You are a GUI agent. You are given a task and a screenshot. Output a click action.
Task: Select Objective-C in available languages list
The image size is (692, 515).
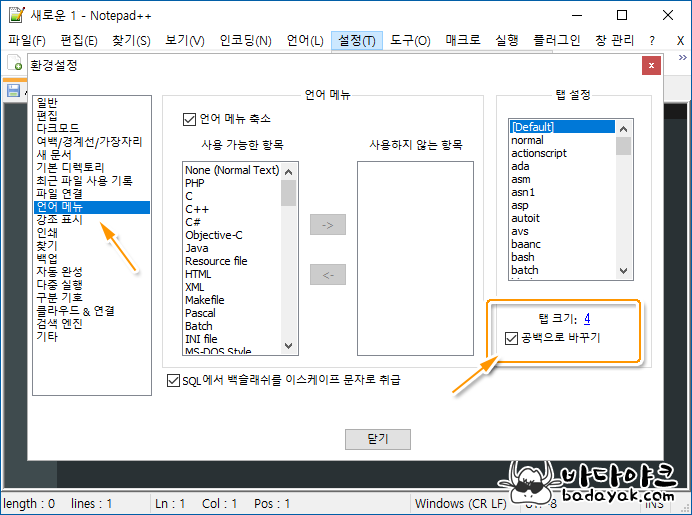(232, 235)
